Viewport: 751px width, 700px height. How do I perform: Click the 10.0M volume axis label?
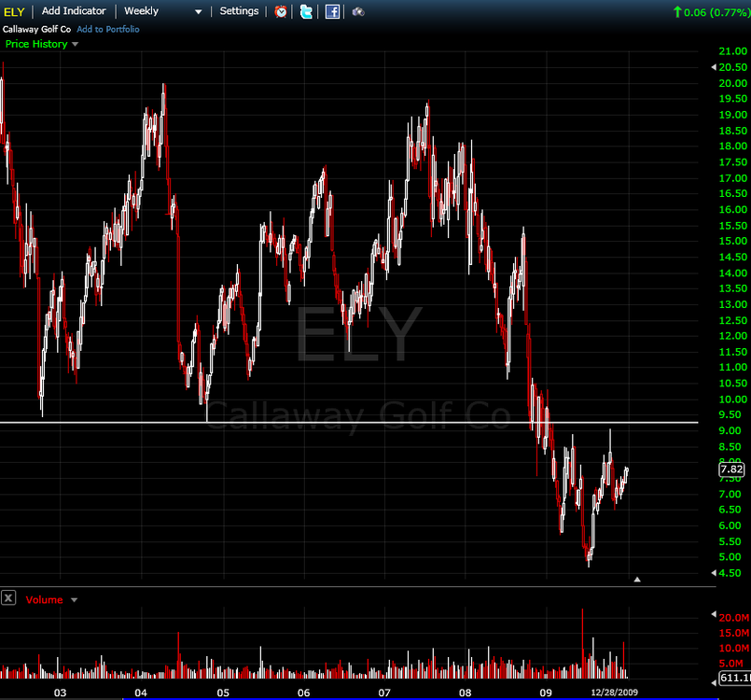pyautogui.click(x=734, y=649)
